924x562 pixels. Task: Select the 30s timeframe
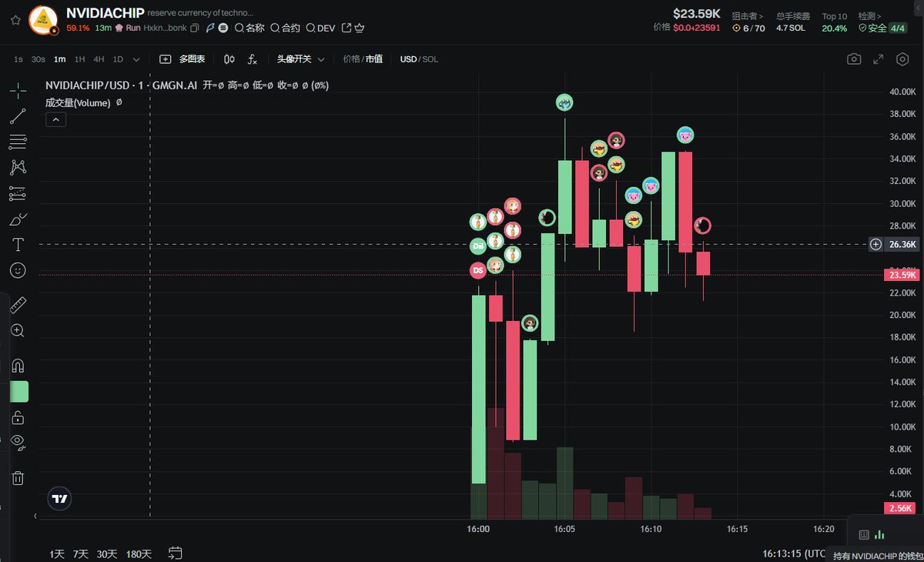click(38, 59)
